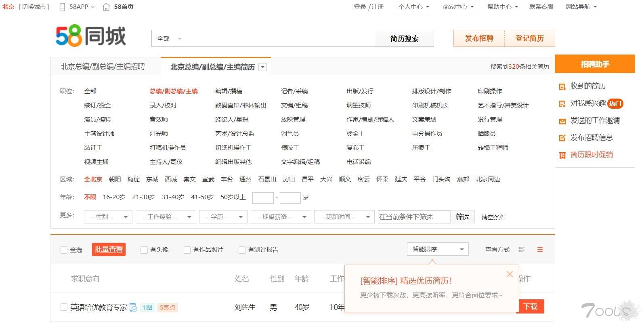The width and height of the screenshot is (644, 324).
Task: Open the 个人中心 menu
Action: (413, 7)
